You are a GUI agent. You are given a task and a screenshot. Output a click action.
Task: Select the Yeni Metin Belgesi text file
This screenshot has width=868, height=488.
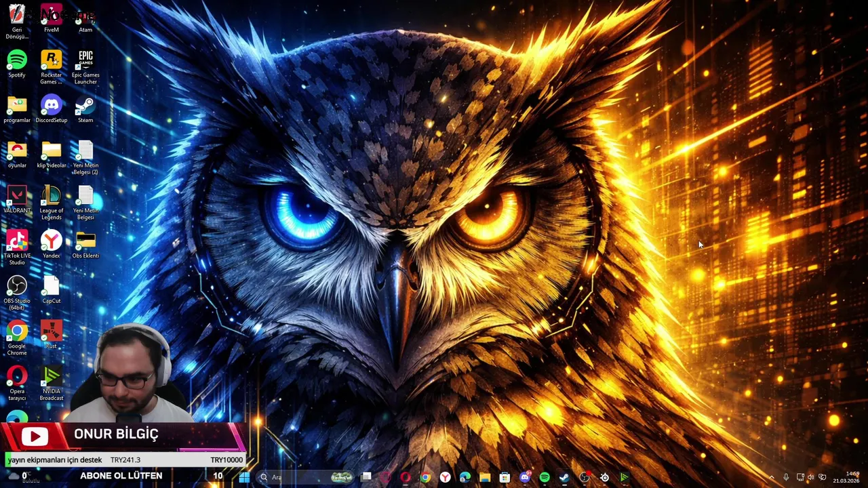(x=85, y=203)
